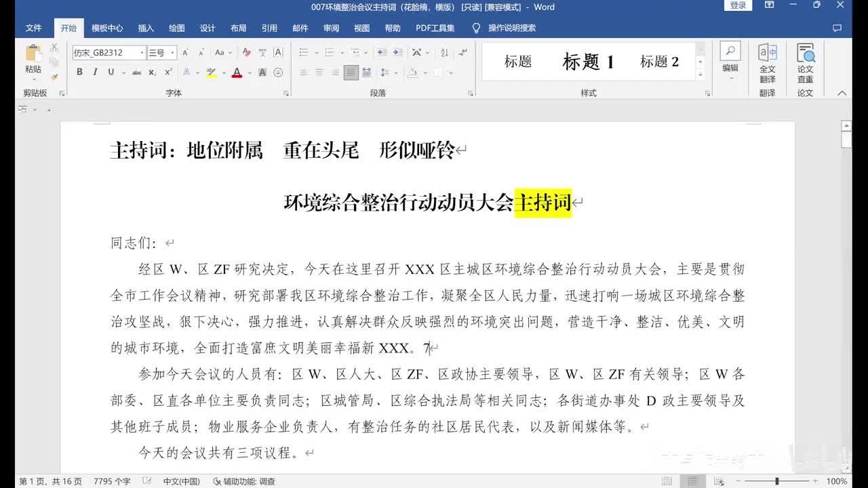This screenshot has height=488, width=868.
Task: Switch to the PDF工具集 tab
Action: (x=435, y=28)
